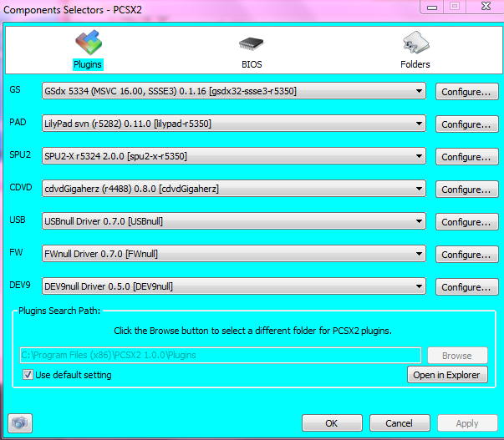The height and width of the screenshot is (440, 504).
Task: Click the Cancel button
Action: click(x=400, y=423)
